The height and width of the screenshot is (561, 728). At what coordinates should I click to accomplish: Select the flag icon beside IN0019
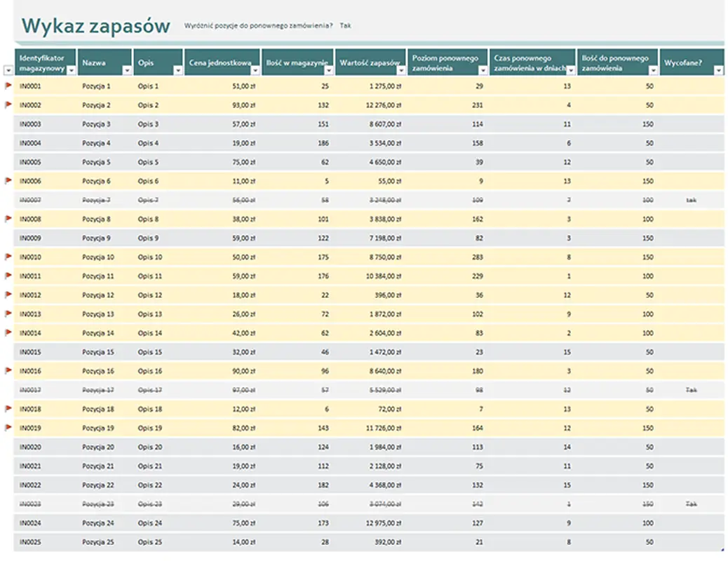click(8, 427)
